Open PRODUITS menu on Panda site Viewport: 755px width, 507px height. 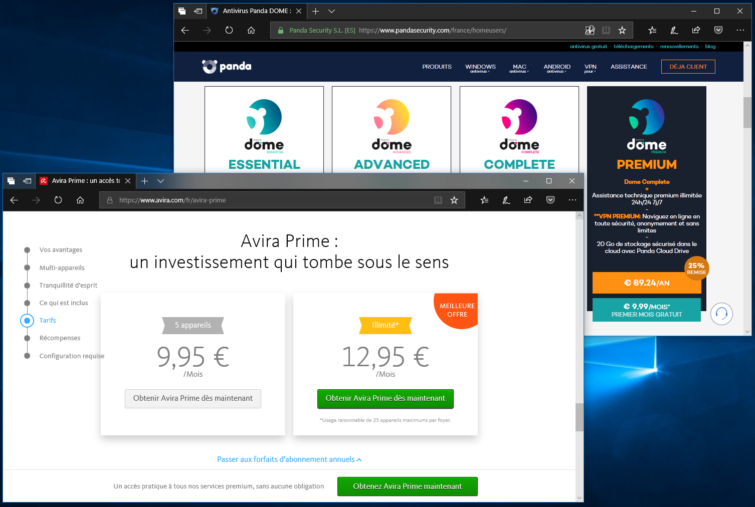coord(437,66)
